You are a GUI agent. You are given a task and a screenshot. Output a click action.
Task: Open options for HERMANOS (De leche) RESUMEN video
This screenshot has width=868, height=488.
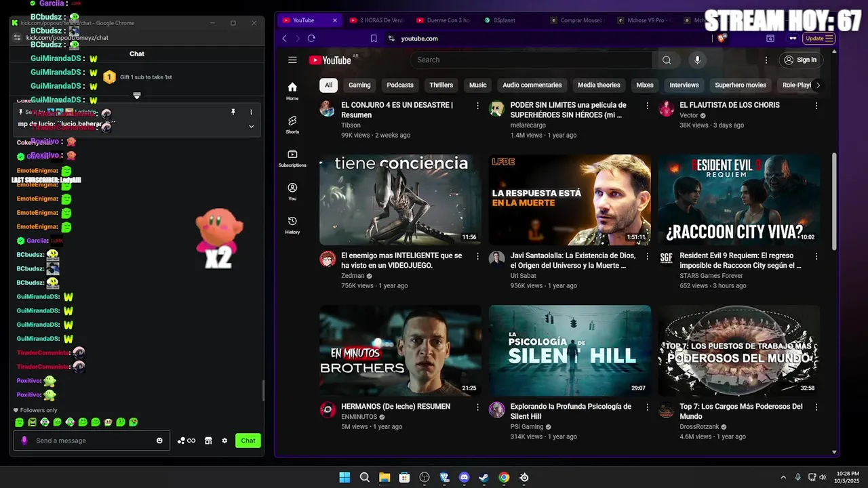pyautogui.click(x=478, y=407)
